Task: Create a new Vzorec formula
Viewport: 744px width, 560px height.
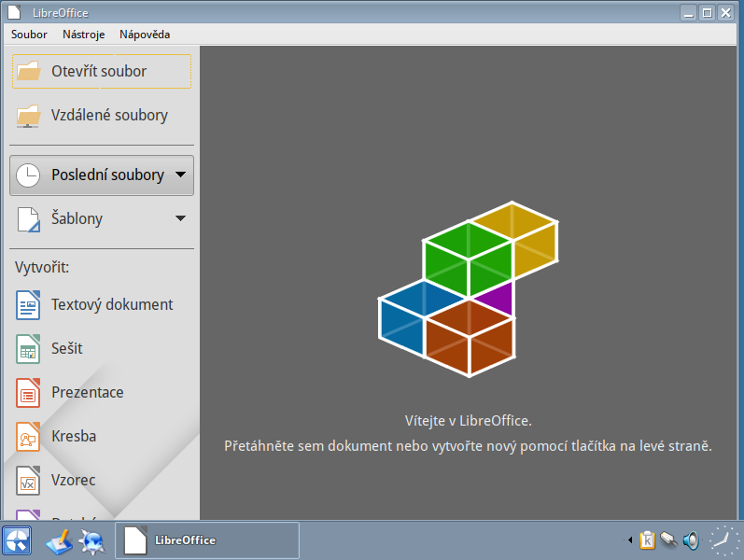Action: [x=102, y=481]
